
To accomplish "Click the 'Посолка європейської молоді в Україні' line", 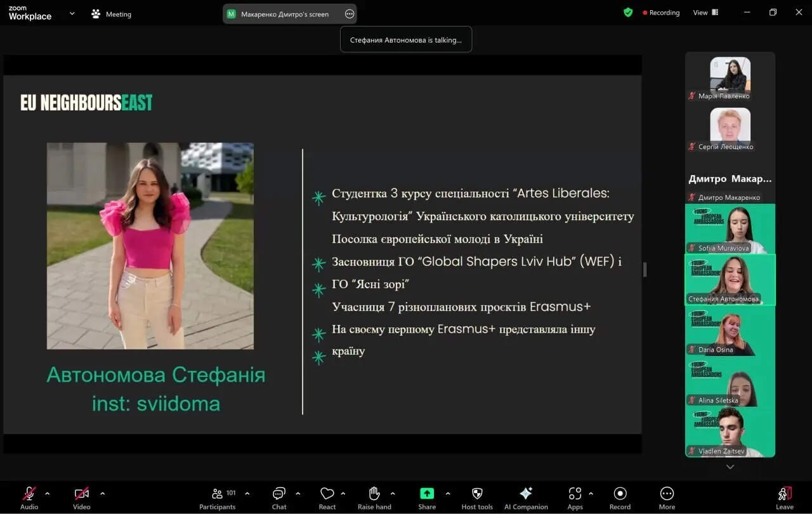I will pos(437,239).
